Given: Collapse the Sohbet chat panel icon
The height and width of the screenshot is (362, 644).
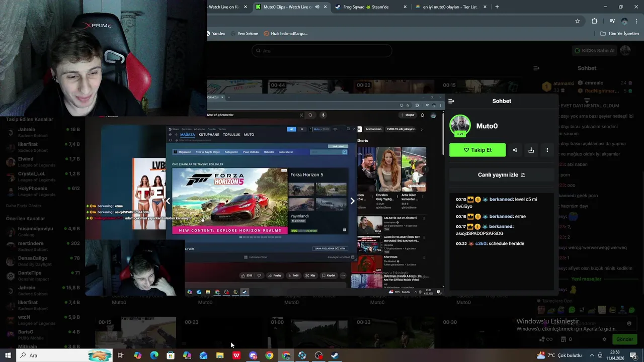Looking at the screenshot, I should [x=451, y=101].
